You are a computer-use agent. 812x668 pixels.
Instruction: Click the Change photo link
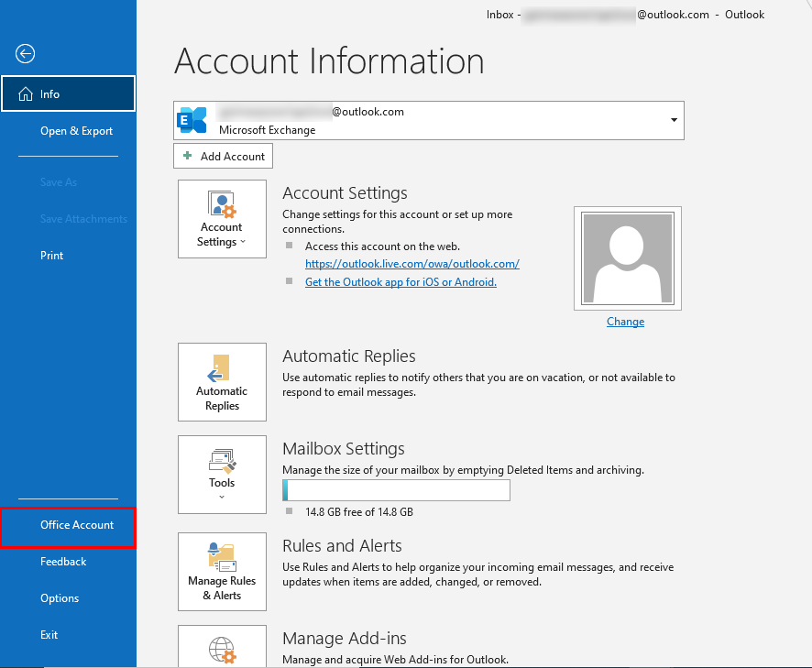[626, 322]
